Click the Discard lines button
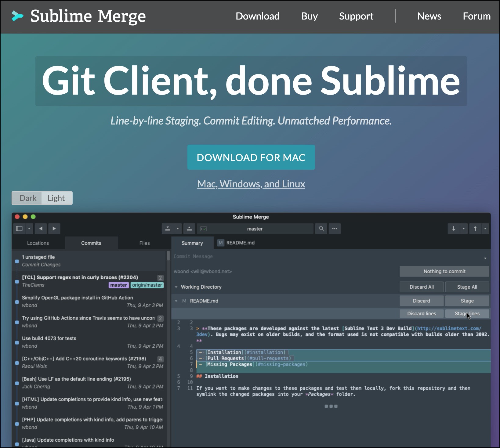This screenshot has width=500, height=448. [422, 314]
